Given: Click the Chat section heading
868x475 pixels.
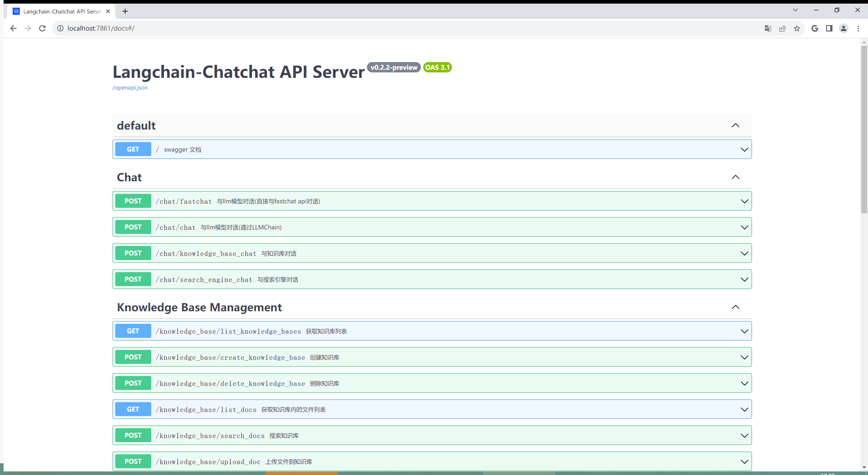Looking at the screenshot, I should point(129,177).
